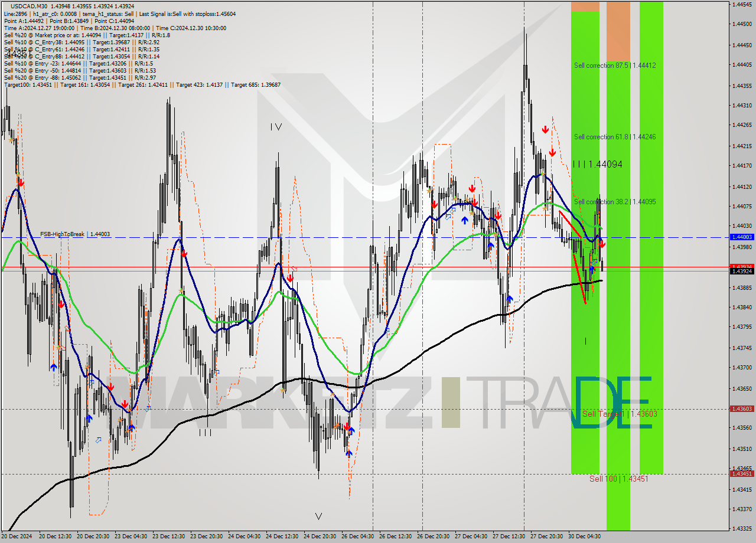Click the 1.44500 price scale value
Image resolution: width=756 pixels, height=543 pixels.
tap(742, 24)
